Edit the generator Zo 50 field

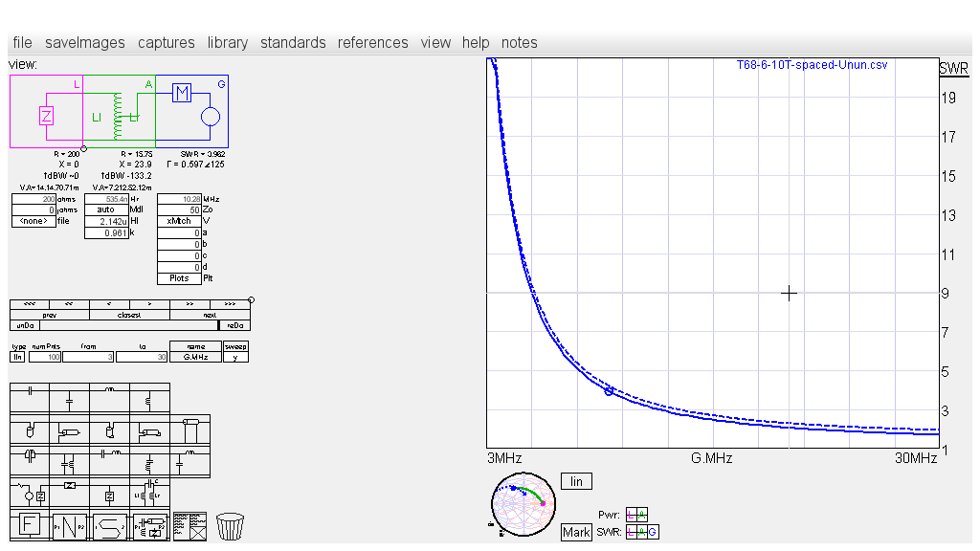(179, 209)
